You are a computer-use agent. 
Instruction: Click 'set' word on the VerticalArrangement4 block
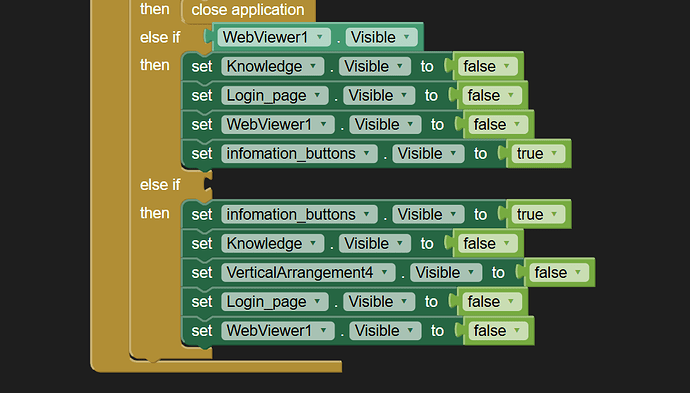tap(202, 273)
